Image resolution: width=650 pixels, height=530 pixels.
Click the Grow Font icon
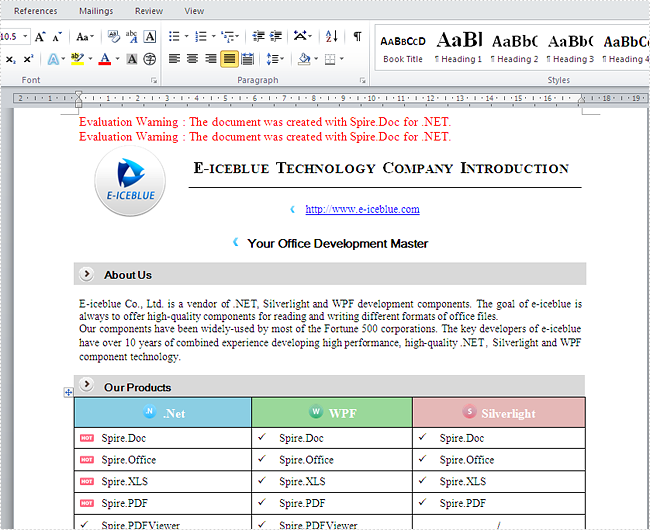[x=40, y=36]
